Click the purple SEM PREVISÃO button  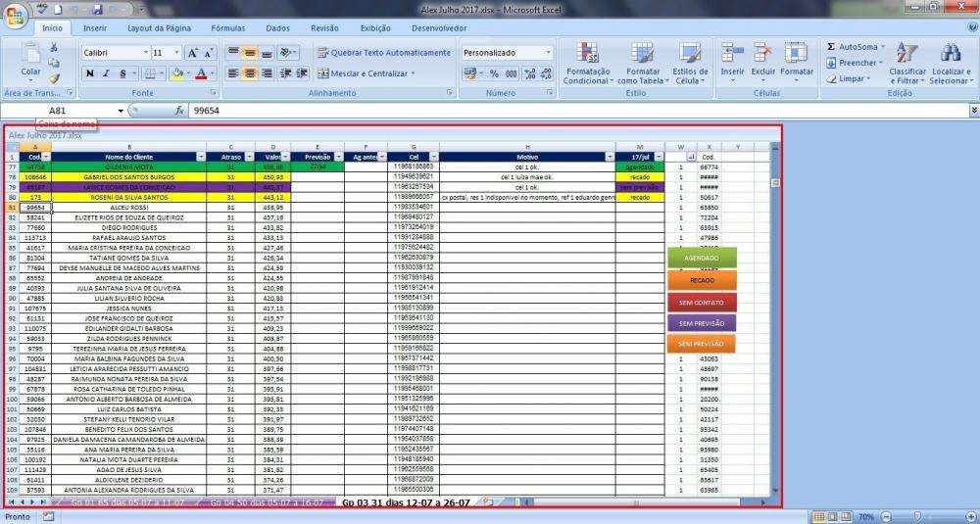coord(702,323)
